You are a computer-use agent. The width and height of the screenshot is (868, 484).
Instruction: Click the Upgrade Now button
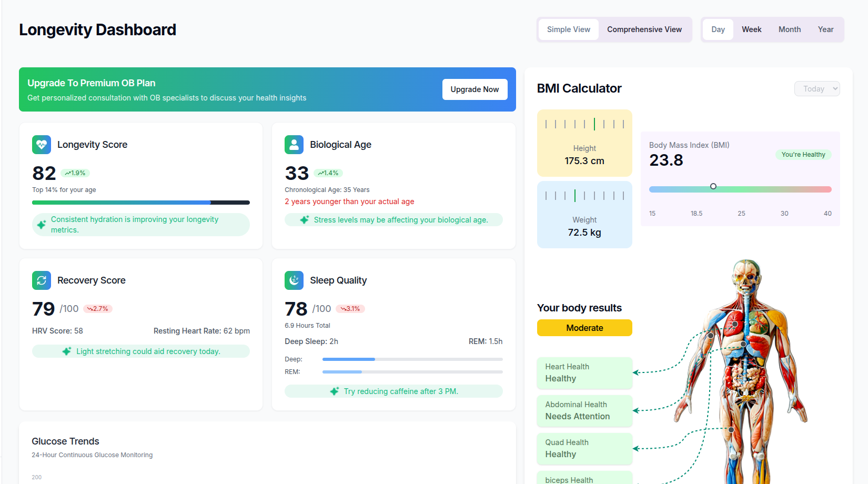click(475, 89)
